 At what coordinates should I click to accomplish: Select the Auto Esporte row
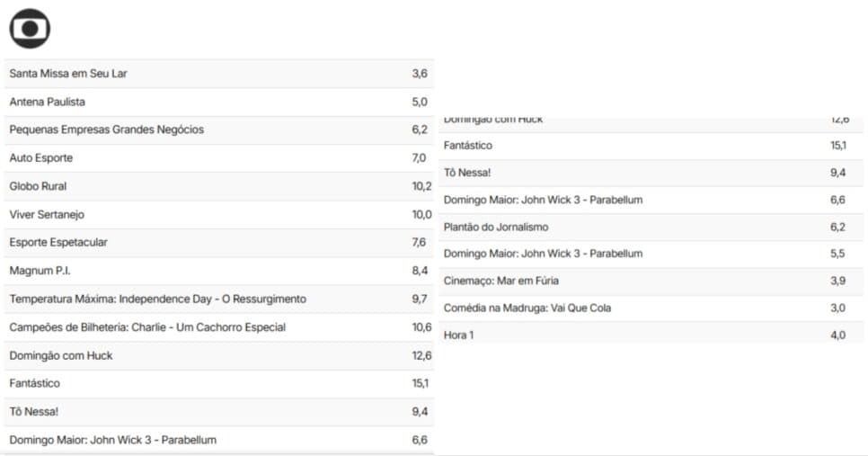coord(219,158)
